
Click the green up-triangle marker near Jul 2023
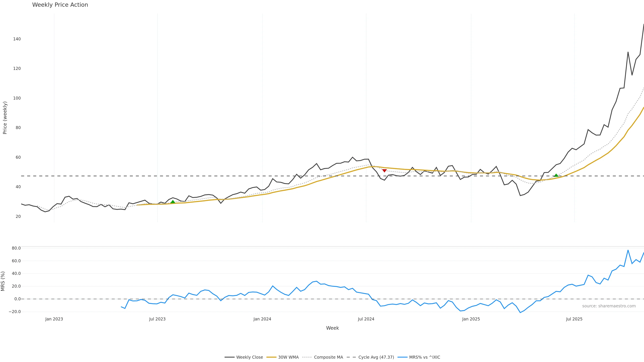[173, 202]
